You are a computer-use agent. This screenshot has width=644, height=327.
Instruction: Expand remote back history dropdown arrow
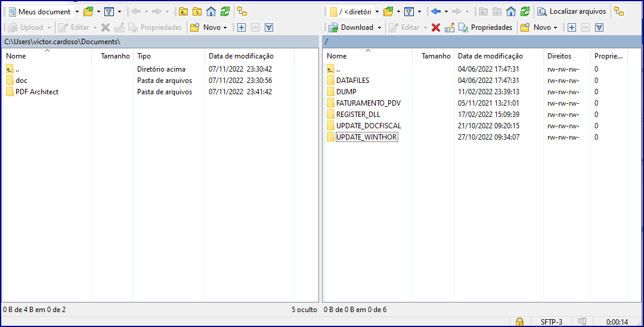point(446,12)
